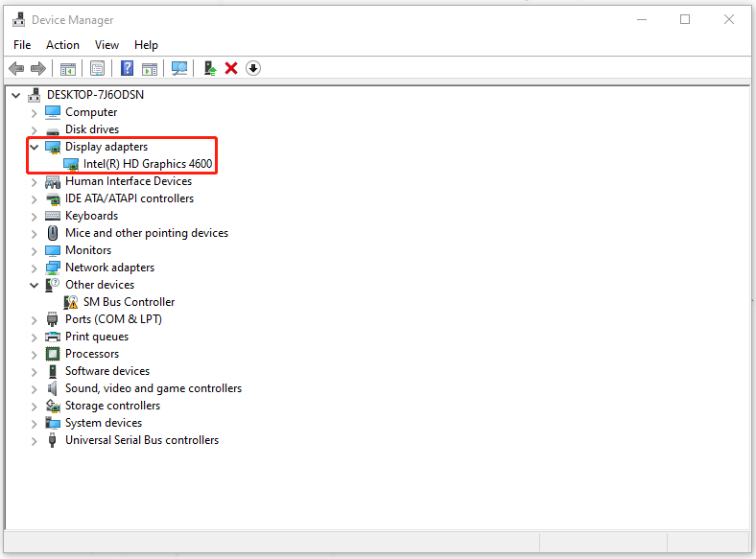Select the DESKTOP-7J6ODSN root computer icon

pos(34,95)
